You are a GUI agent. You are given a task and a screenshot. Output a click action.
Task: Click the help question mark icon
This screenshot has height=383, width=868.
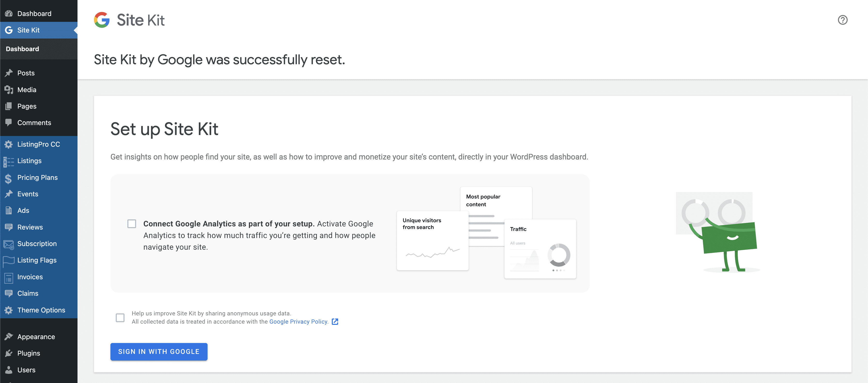tap(842, 20)
